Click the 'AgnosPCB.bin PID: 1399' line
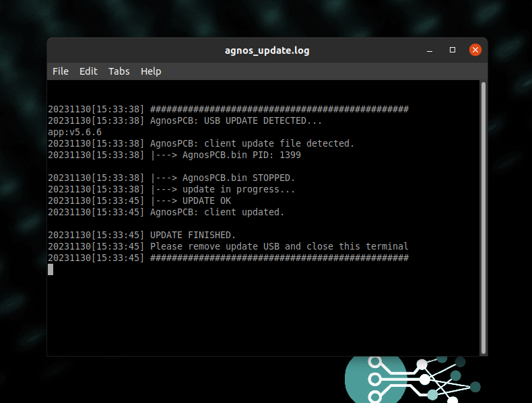Image resolution: width=532 pixels, height=403 pixels. [x=174, y=155]
